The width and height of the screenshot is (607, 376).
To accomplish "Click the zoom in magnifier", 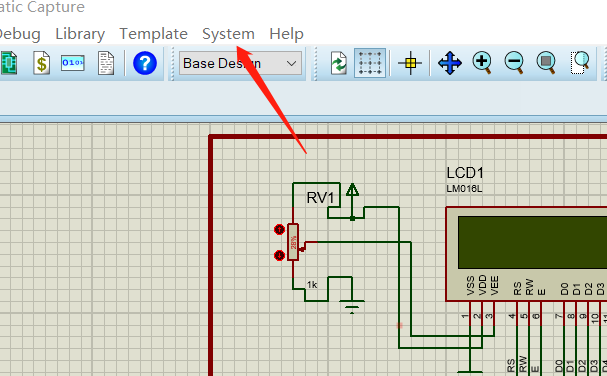I will tap(482, 63).
